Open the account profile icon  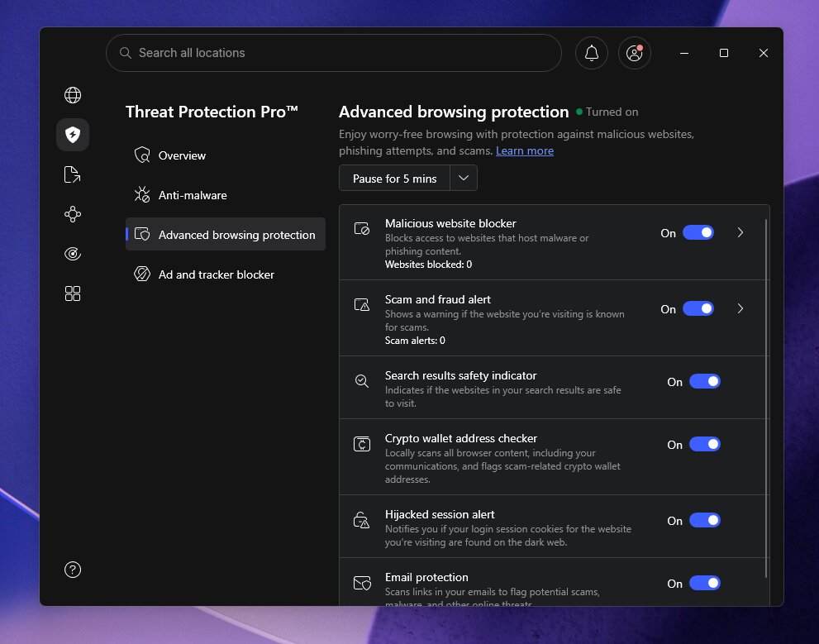point(635,53)
